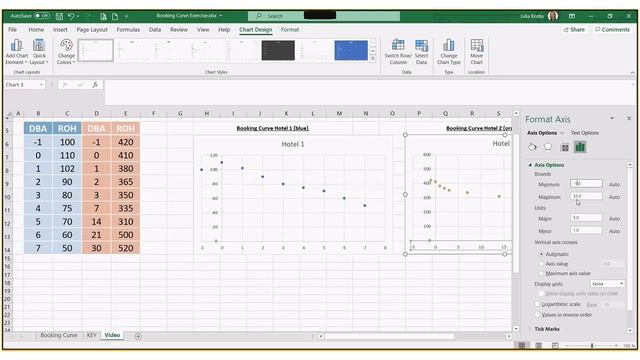640x360 pixels.
Task: Open the Change Chart Type dialog
Action: [449, 52]
